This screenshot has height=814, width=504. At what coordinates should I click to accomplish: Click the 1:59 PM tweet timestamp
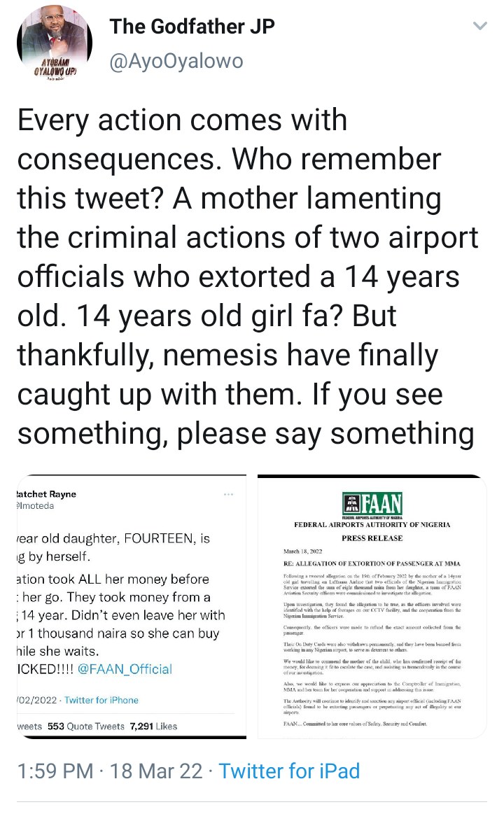[x=55, y=771]
